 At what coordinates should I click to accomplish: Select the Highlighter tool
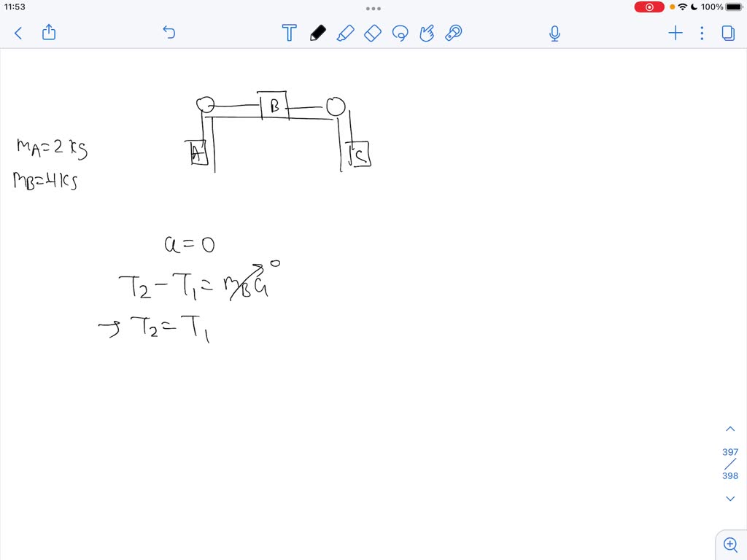tap(346, 33)
